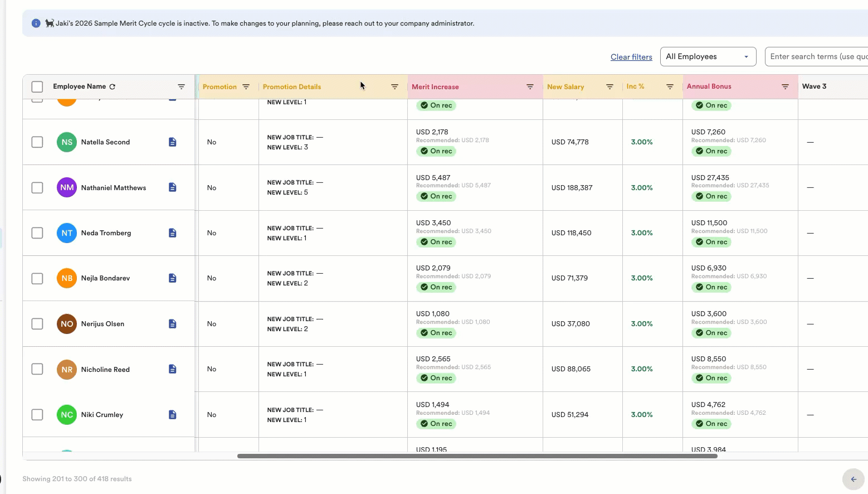Expand the All Employees dropdown
Screen dimensions: 868x494
click(x=708, y=57)
